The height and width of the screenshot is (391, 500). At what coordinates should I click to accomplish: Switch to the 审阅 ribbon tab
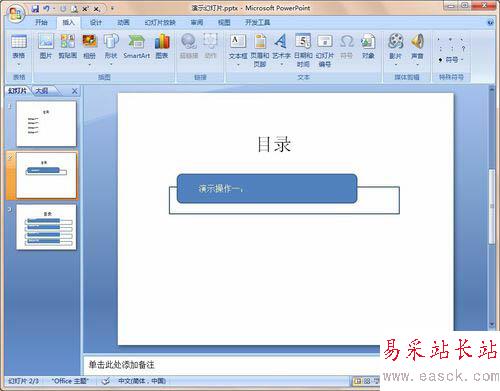click(x=197, y=22)
